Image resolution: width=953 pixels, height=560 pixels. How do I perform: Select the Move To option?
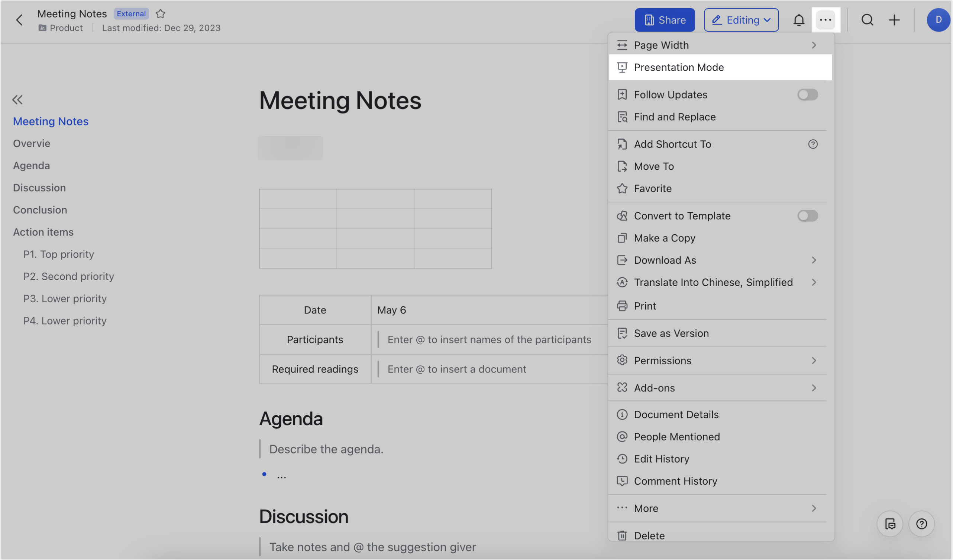pyautogui.click(x=653, y=165)
